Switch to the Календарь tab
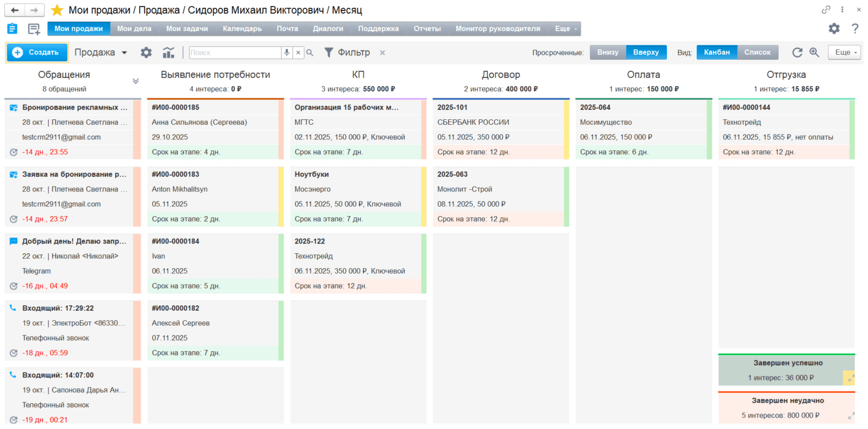 pos(242,29)
